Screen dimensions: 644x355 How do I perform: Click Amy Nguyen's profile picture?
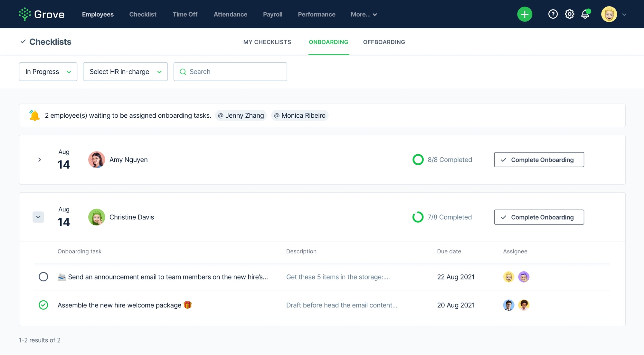[x=97, y=159]
